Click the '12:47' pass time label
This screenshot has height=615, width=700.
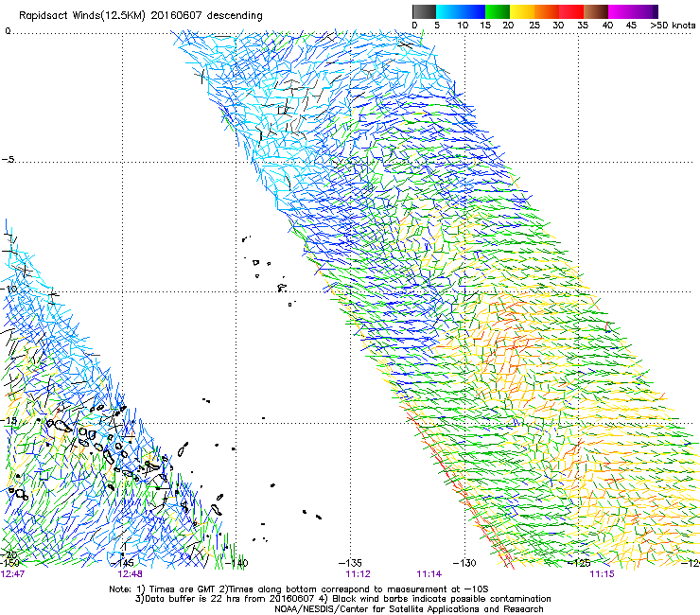(x=12, y=574)
